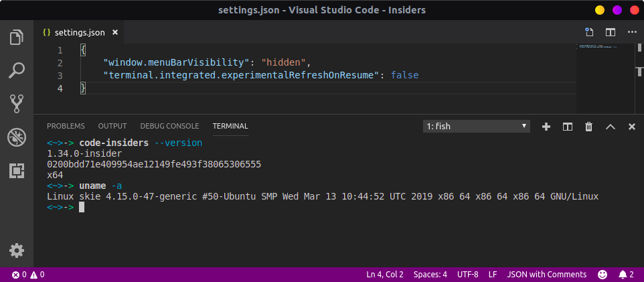Screen dimensions: 644x282
Task: Click the experimentalRefreshOnResume setting key
Action: point(240,75)
